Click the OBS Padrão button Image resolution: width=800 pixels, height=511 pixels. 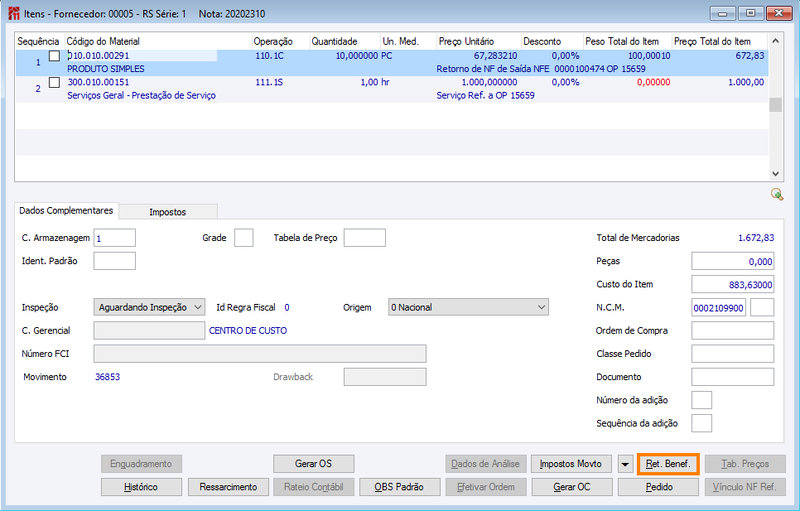(399, 487)
